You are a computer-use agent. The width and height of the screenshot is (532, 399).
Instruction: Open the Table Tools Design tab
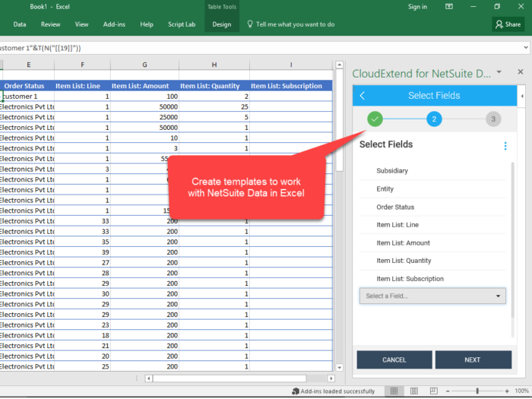coord(222,24)
